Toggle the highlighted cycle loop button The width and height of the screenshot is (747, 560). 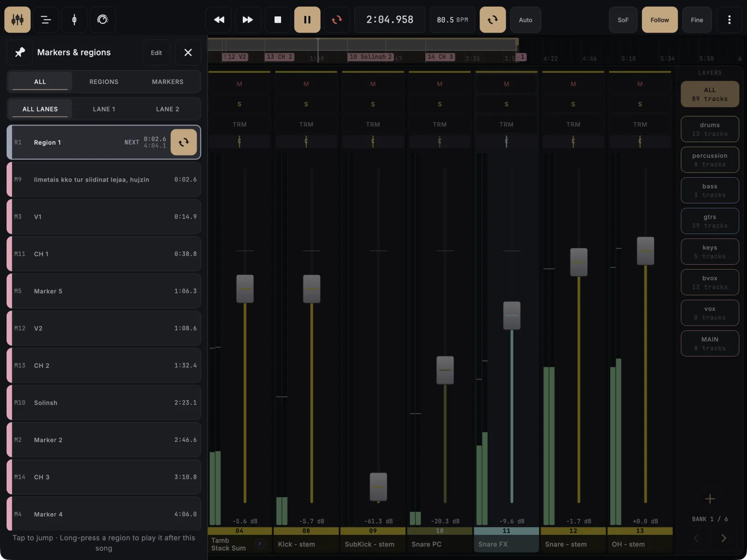493,20
